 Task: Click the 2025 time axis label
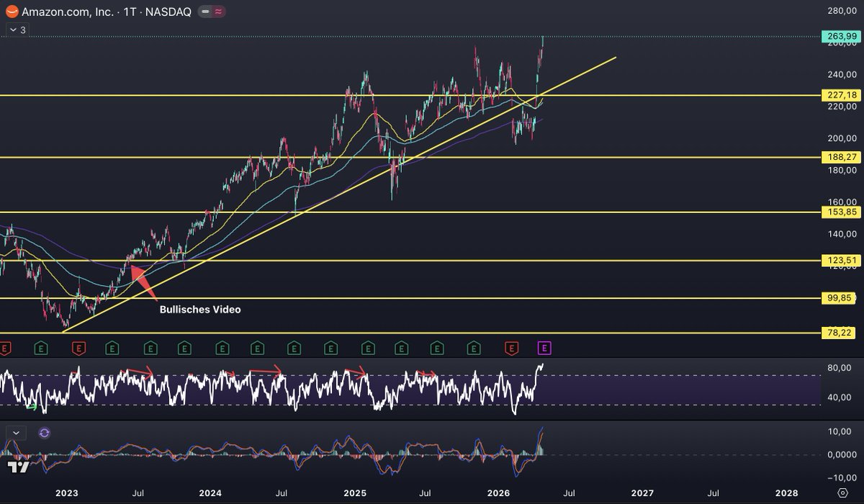(354, 493)
